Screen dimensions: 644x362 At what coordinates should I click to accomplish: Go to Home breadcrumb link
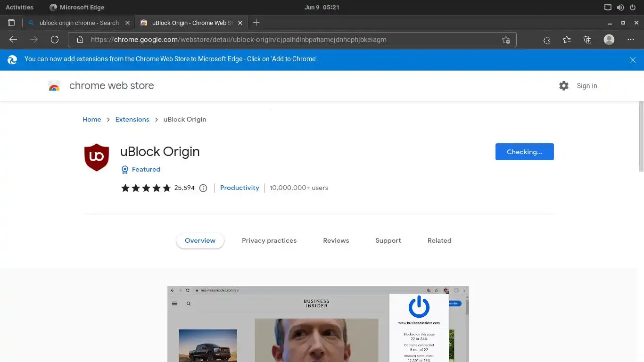pyautogui.click(x=92, y=119)
